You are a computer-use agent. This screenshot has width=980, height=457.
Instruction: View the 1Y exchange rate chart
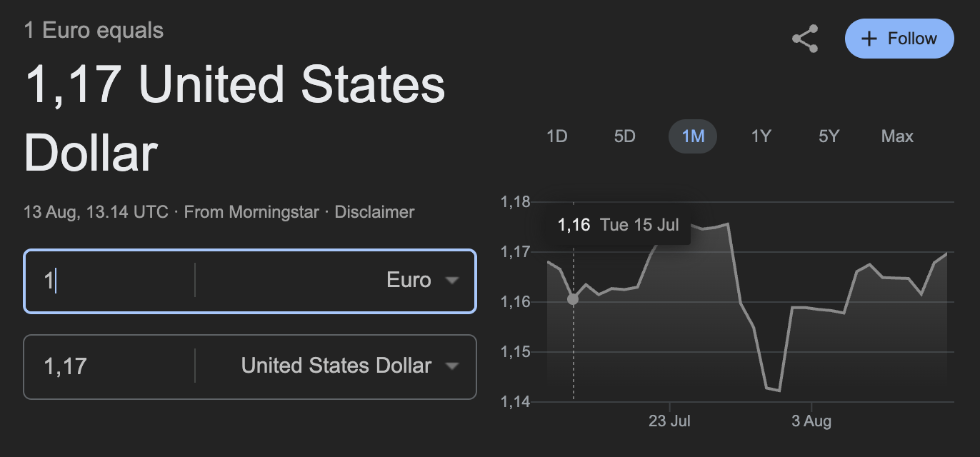[x=760, y=136]
